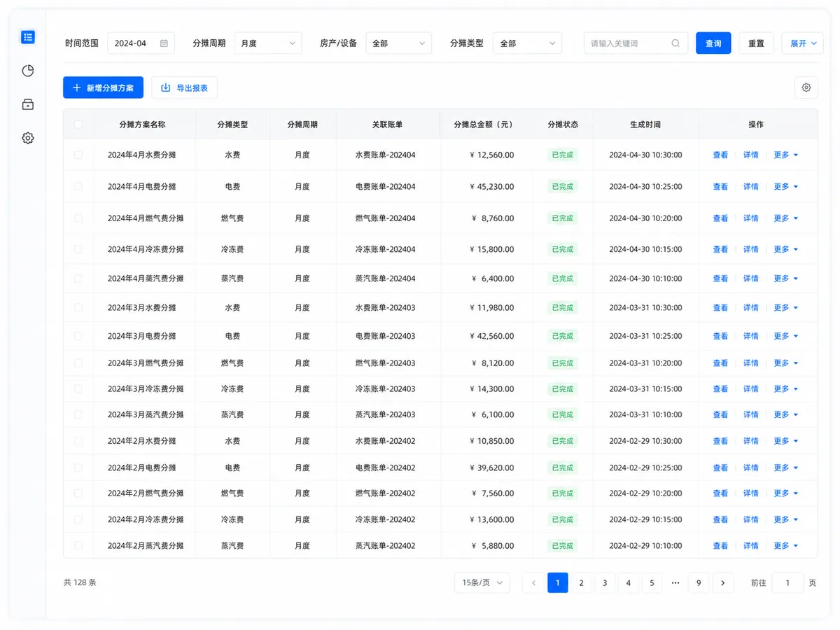840x630 pixels.
Task: Click 燃气账单-202404 cell
Action: pyautogui.click(x=385, y=218)
